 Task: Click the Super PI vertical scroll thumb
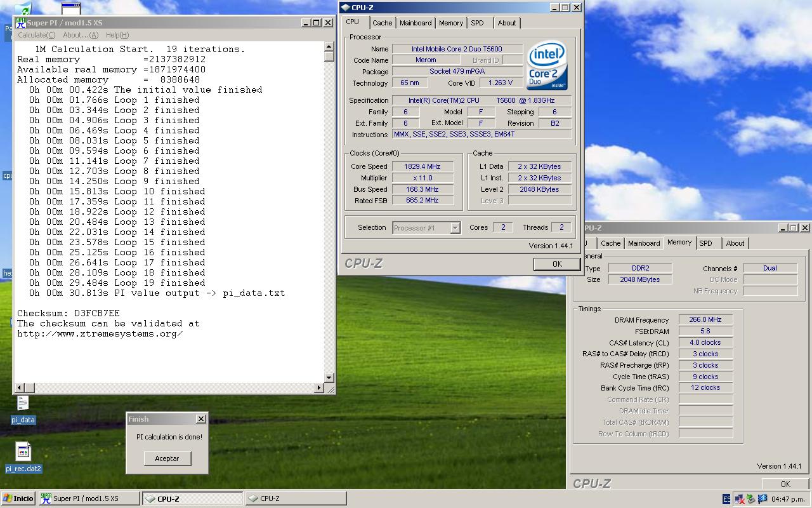coord(329,56)
